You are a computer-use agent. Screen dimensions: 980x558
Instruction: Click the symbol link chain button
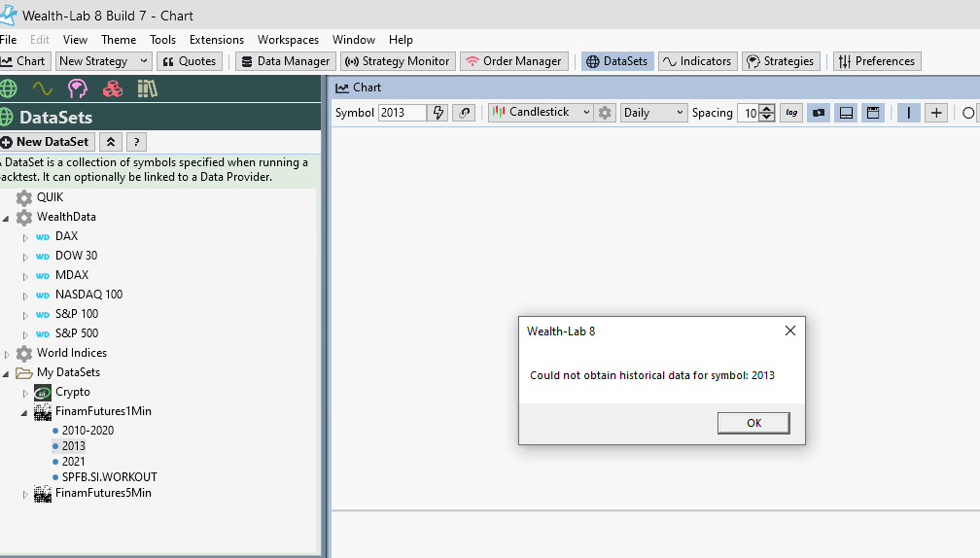pos(464,113)
